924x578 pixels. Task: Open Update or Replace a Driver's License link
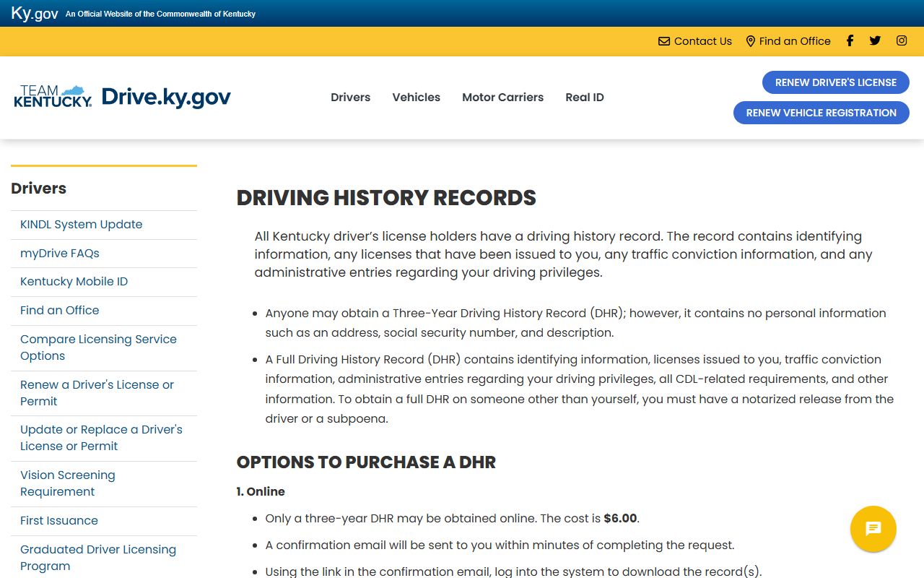click(x=101, y=438)
